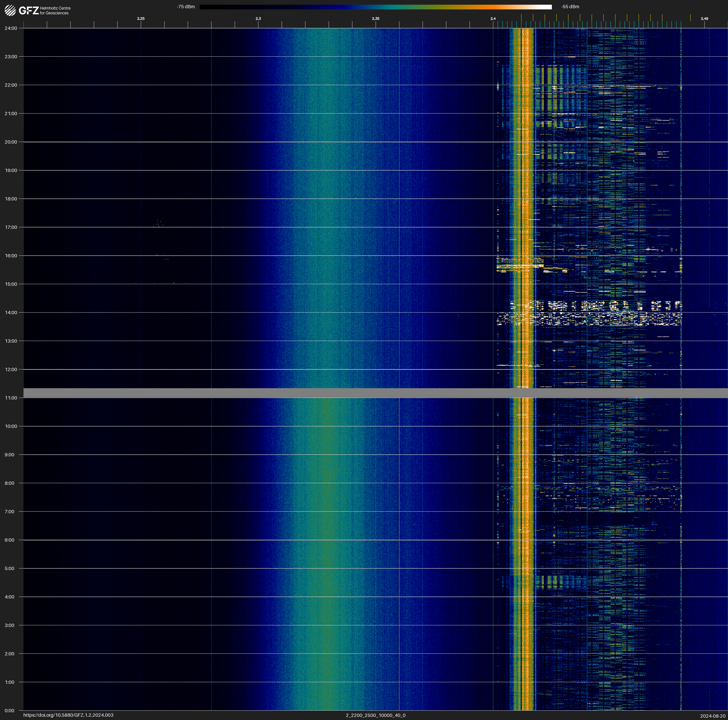The height and width of the screenshot is (720, 728).
Task: Click the 2.25 frequency axis label
Action: pyautogui.click(x=140, y=19)
